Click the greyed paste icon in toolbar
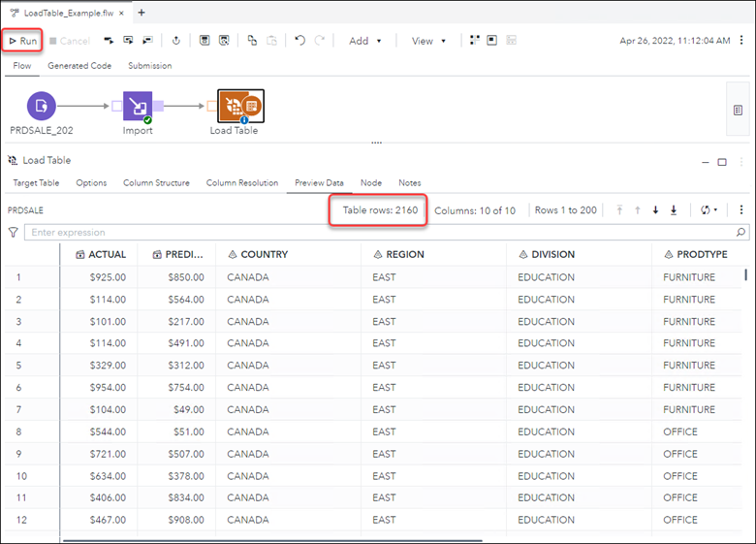This screenshot has width=756, height=544. (x=272, y=41)
